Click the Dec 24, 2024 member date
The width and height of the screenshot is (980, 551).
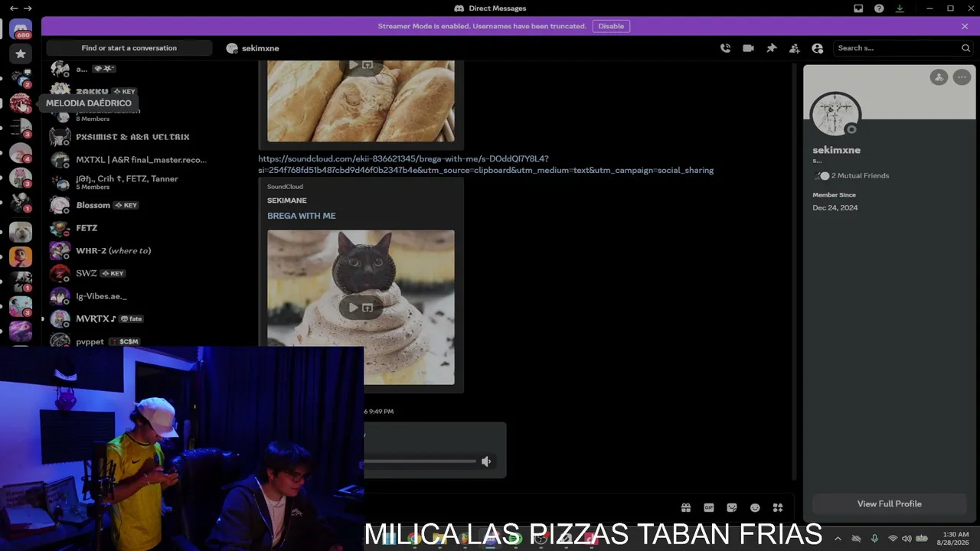pos(835,207)
